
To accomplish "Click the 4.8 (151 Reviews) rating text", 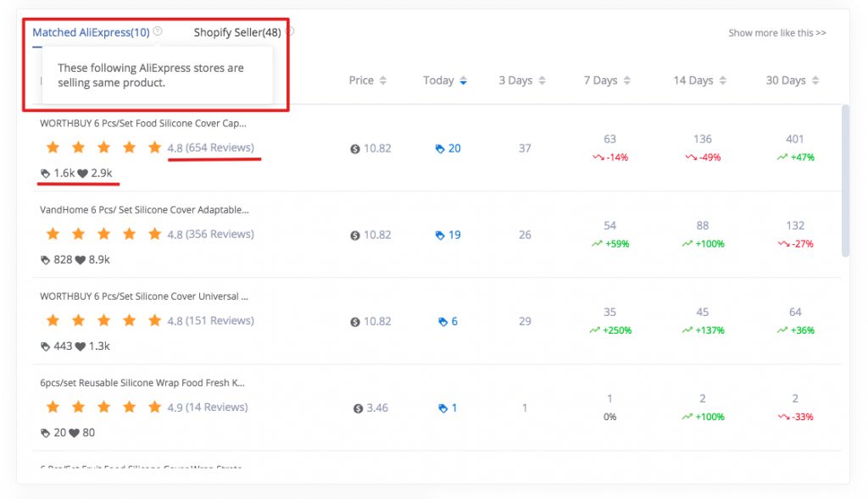I will [210, 321].
